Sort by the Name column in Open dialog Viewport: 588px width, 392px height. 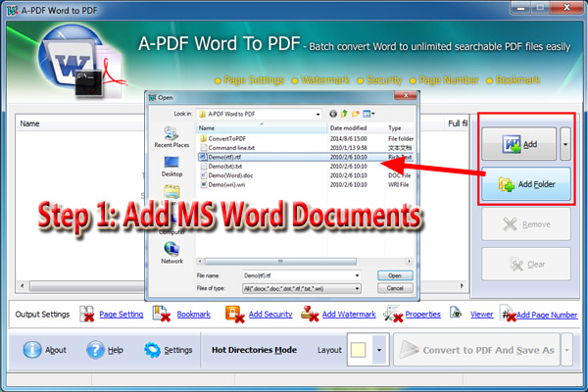262,128
